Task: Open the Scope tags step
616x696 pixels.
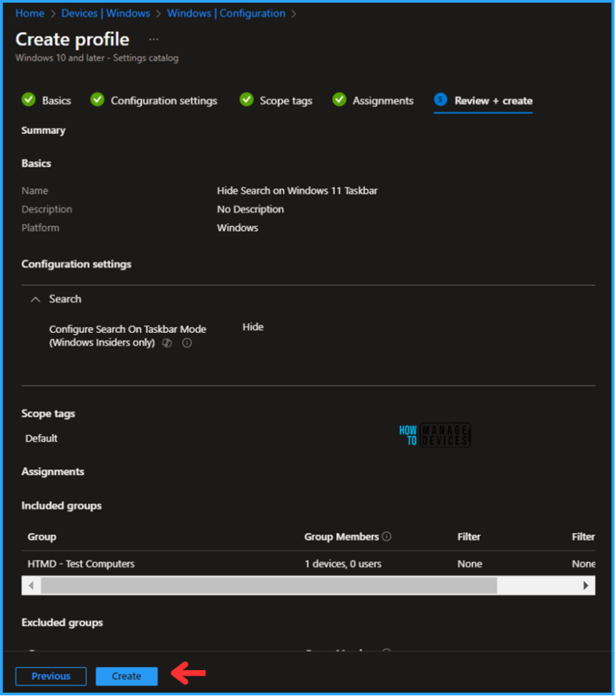Action: point(286,101)
